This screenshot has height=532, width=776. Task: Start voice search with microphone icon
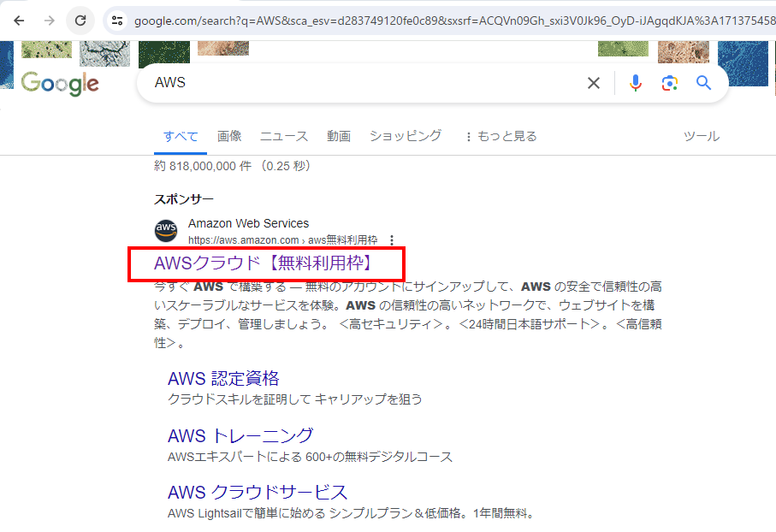click(x=636, y=83)
